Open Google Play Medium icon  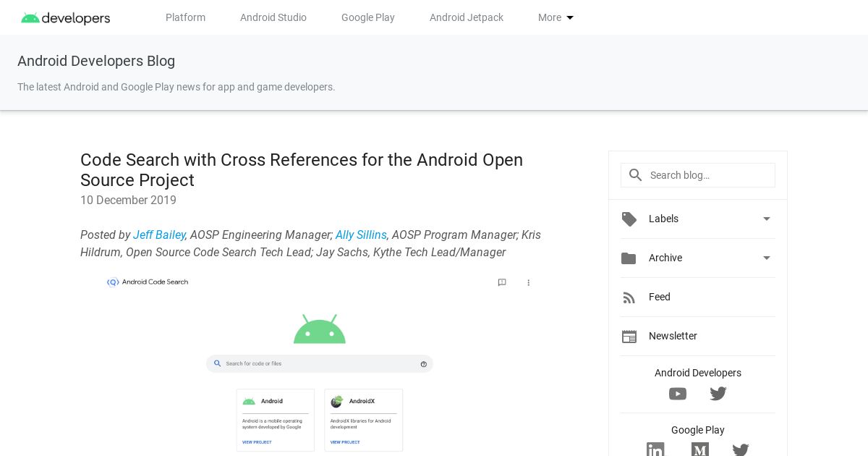(700, 449)
